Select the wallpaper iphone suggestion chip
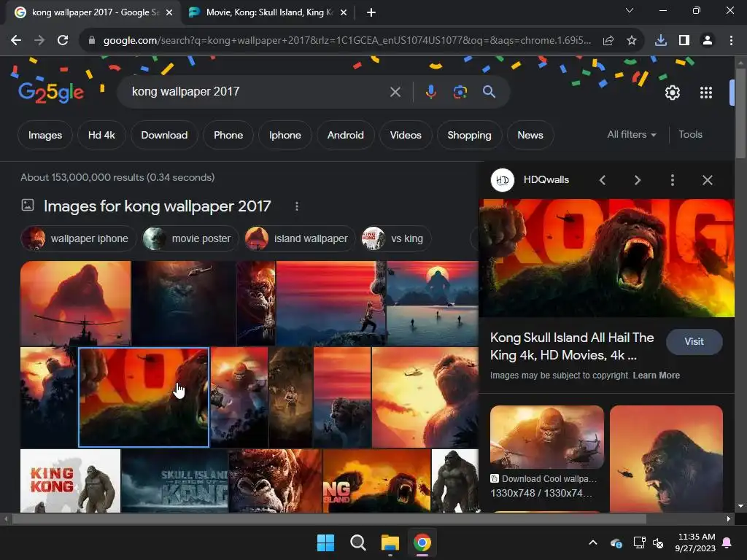The height and width of the screenshot is (560, 747). (79, 238)
